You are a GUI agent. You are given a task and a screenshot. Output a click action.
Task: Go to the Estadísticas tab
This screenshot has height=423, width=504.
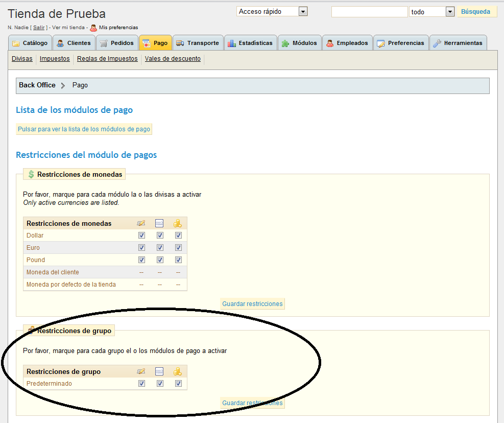point(250,43)
